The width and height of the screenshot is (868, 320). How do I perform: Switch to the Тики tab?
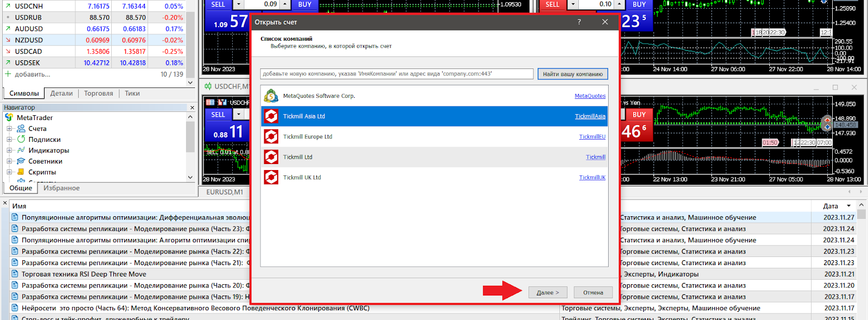tap(132, 93)
